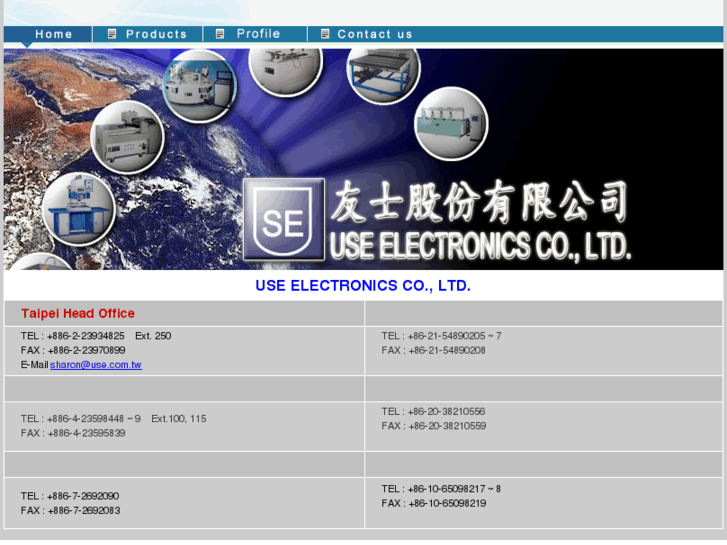Select TEL +886-7-2692090

(x=70, y=496)
